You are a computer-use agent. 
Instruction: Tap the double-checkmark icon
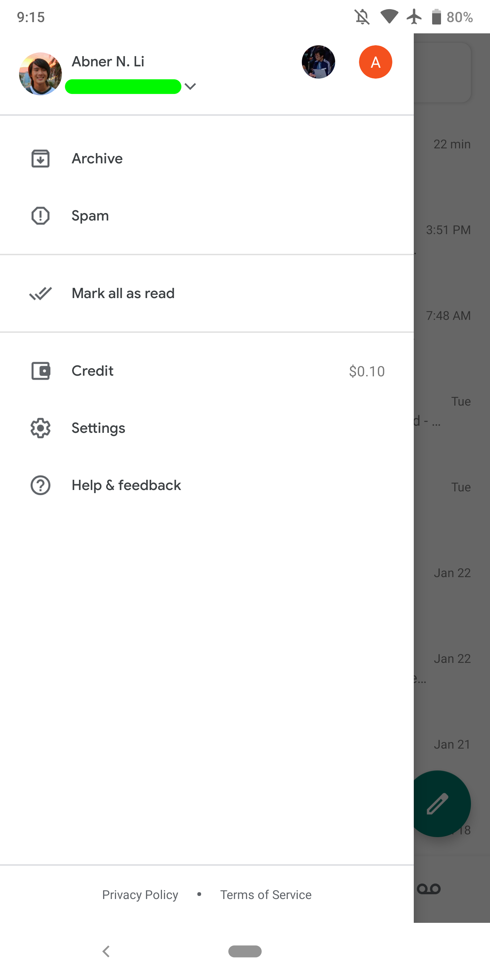point(40,293)
